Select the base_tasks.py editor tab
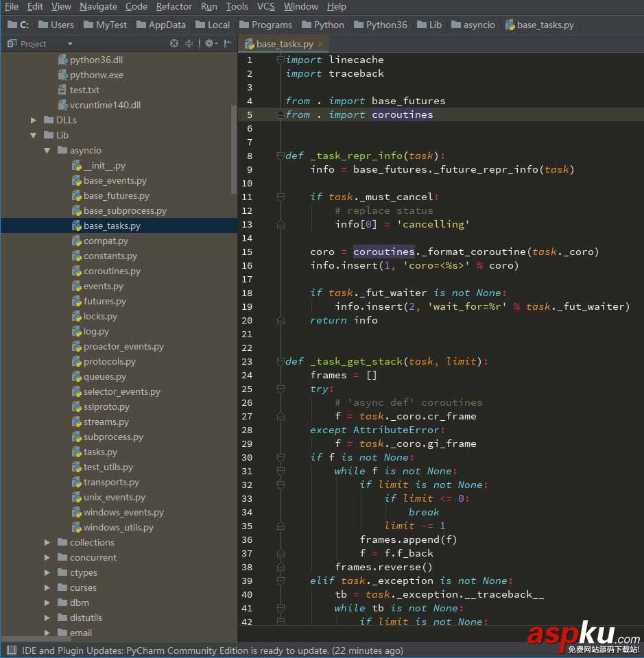This screenshot has width=644, height=658. (x=284, y=44)
